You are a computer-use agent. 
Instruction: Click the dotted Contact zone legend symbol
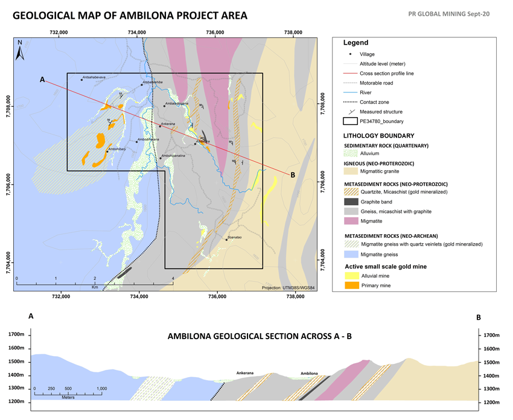pyautogui.click(x=351, y=103)
